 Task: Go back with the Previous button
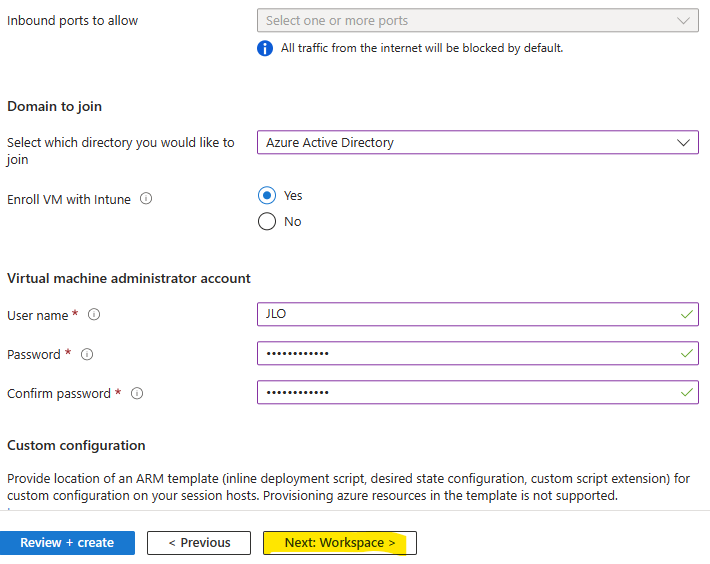coord(199,543)
